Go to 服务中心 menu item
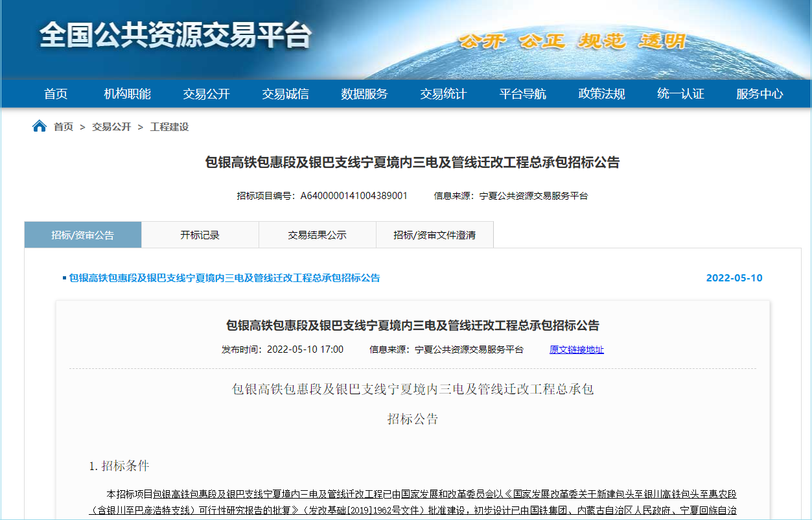 pos(760,94)
